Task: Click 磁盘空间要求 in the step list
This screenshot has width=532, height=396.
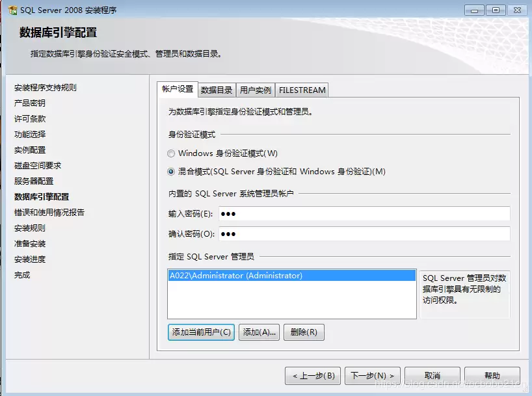Action: [x=38, y=166]
